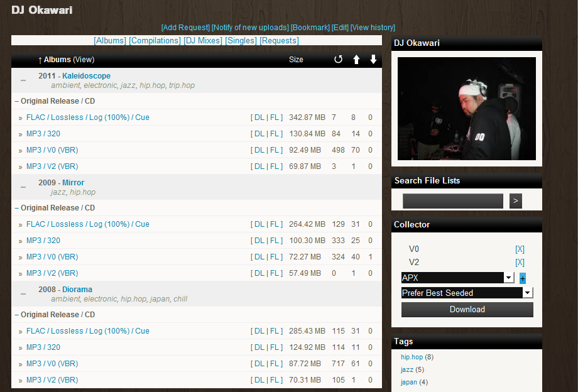Image resolution: width=578 pixels, height=392 pixels.
Task: Collapse the Kaleidoscope album group
Action: click(x=23, y=80)
